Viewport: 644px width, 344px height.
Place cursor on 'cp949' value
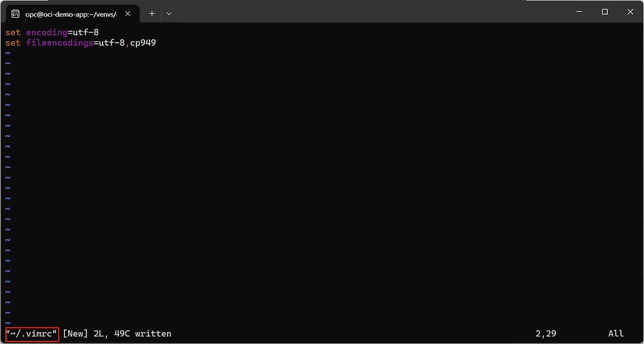[143, 43]
